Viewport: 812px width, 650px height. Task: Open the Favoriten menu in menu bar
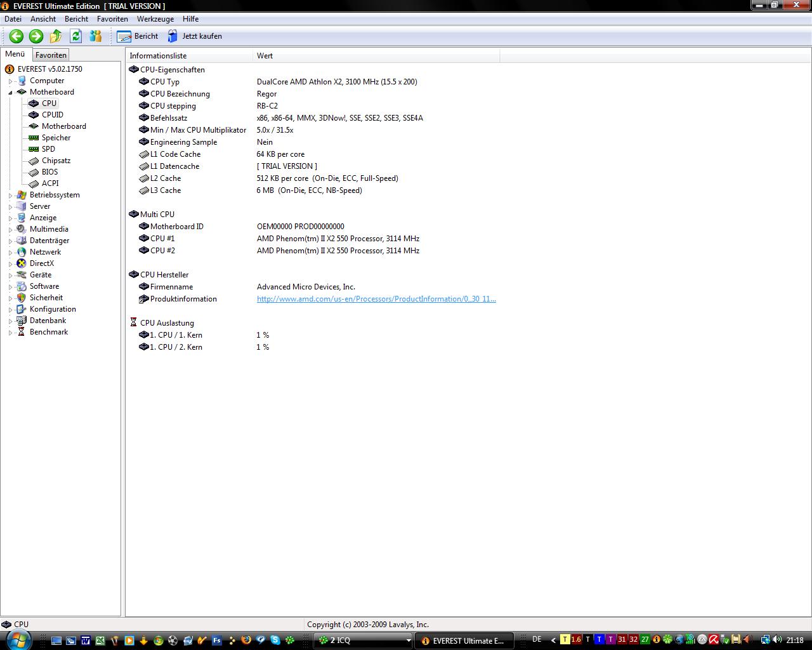(x=112, y=19)
